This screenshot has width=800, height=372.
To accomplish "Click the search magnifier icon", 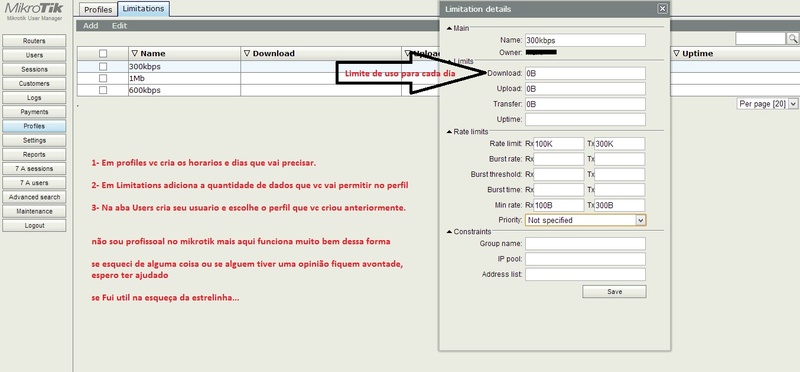I will coord(793,38).
